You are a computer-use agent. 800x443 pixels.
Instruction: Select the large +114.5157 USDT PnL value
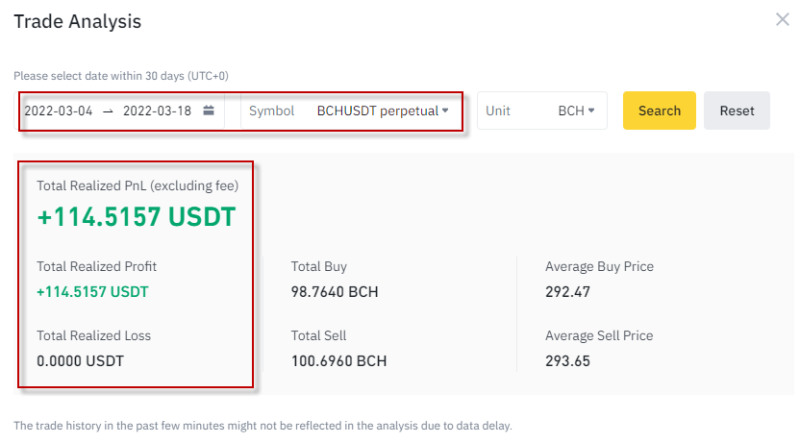tap(136, 216)
